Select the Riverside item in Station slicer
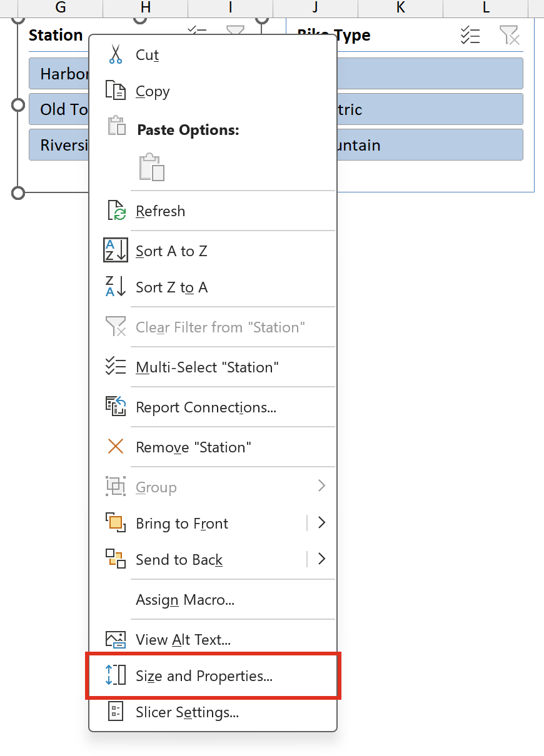 (59, 145)
